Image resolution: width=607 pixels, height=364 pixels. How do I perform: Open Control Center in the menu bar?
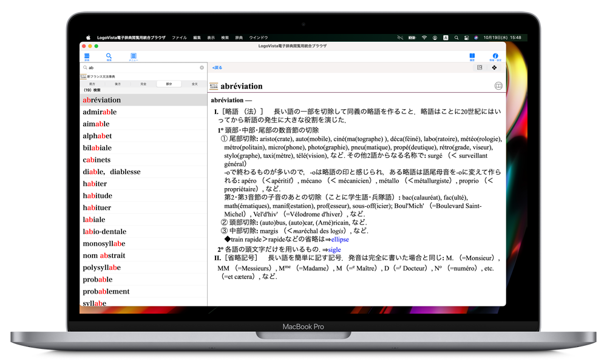click(x=466, y=38)
